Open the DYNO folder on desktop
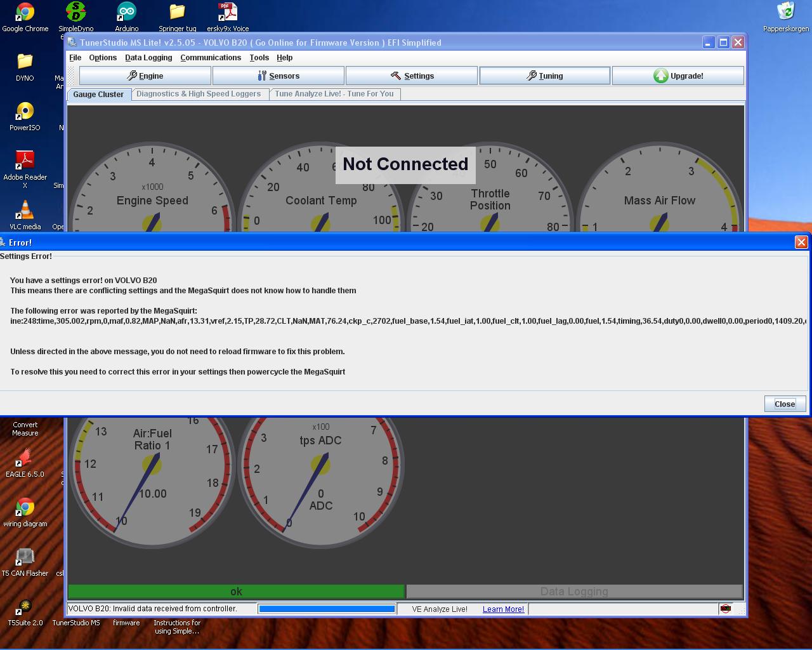 click(x=25, y=67)
